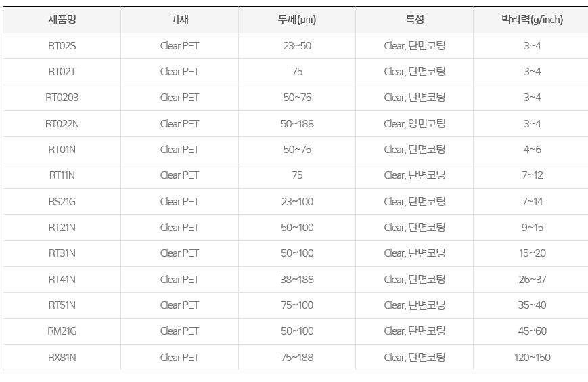Click the 7~12 peel force value
The height and width of the screenshot is (382, 588).
(532, 175)
